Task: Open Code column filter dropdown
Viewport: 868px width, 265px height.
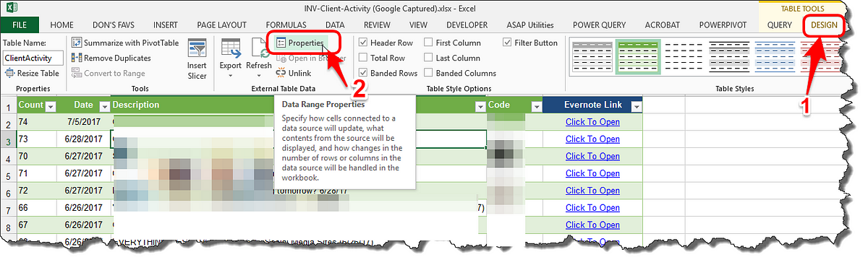Action: tap(535, 106)
